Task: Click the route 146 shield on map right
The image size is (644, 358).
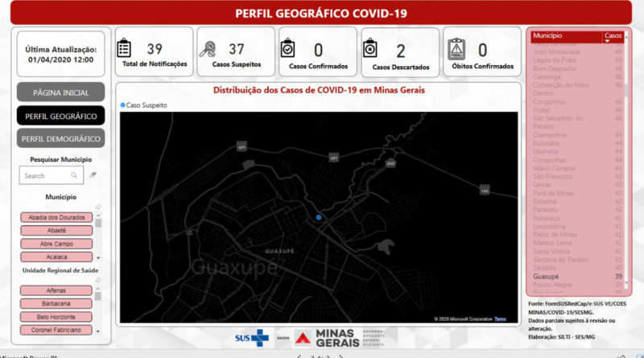Action: (485, 190)
